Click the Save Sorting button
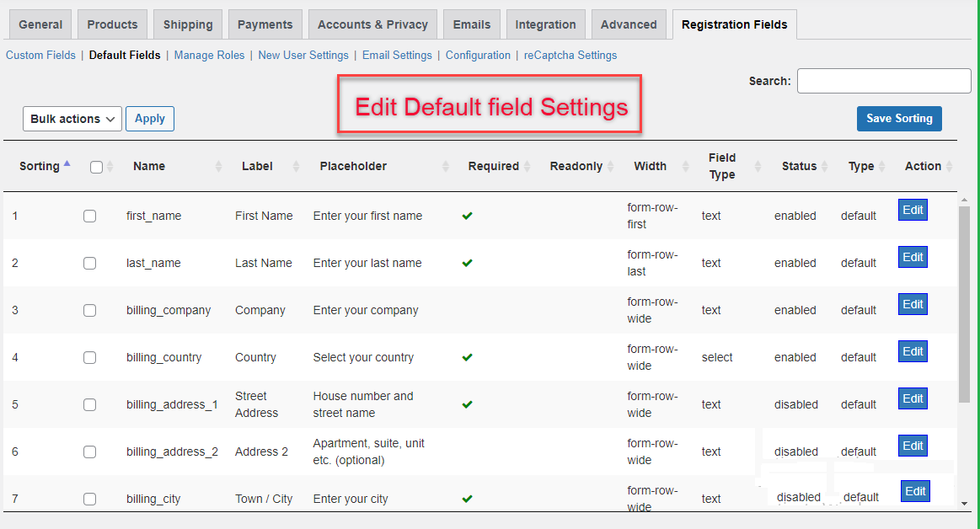 coord(899,119)
